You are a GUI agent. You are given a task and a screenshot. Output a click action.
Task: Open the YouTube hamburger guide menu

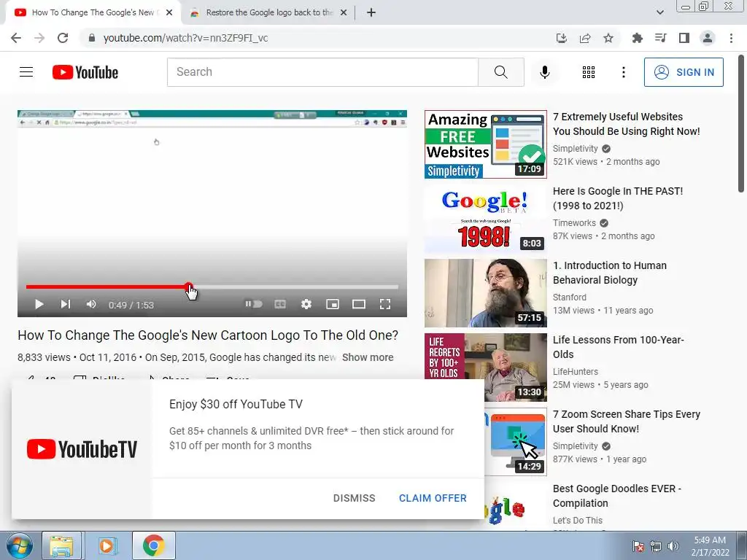tap(26, 72)
